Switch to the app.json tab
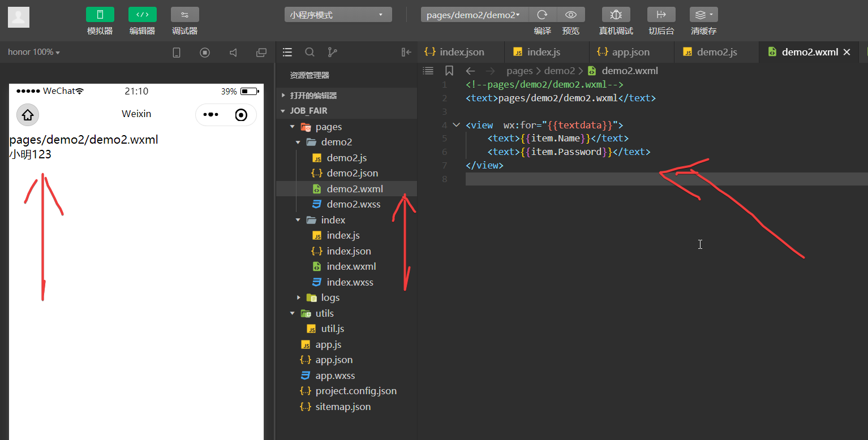 pos(631,52)
